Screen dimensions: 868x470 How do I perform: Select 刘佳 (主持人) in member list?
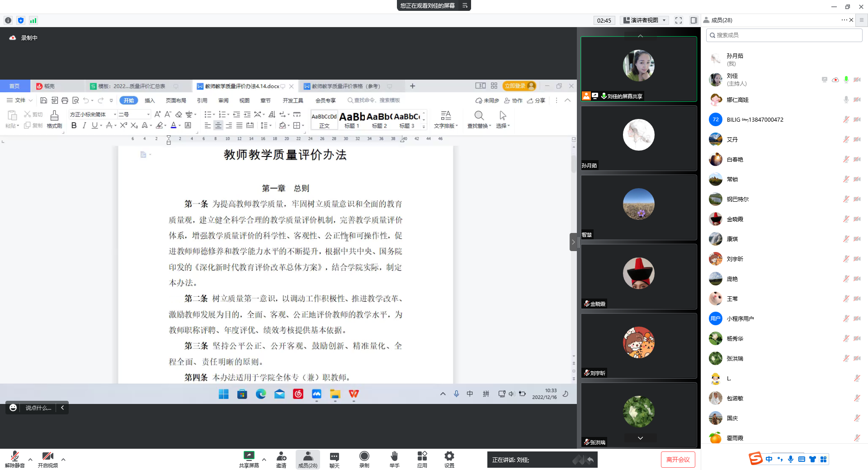pyautogui.click(x=784, y=80)
